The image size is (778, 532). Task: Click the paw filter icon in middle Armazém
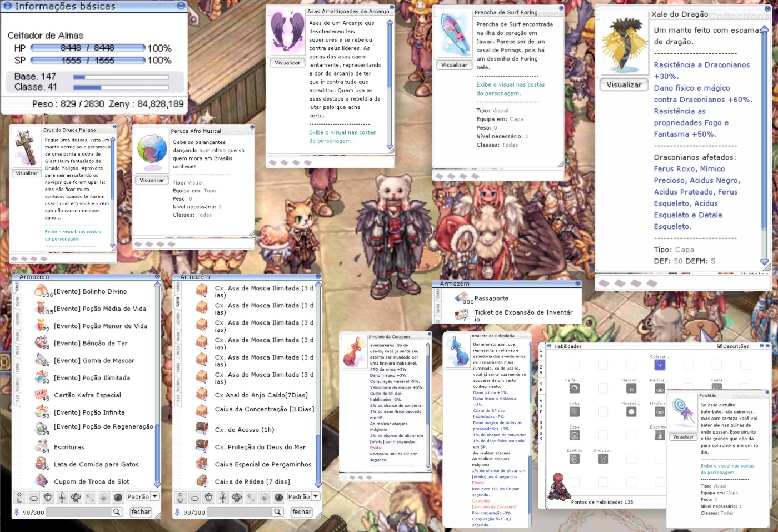click(x=237, y=497)
